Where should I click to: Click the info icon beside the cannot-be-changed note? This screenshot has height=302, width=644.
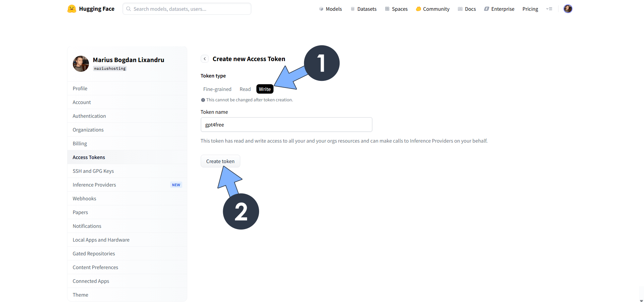pyautogui.click(x=203, y=100)
